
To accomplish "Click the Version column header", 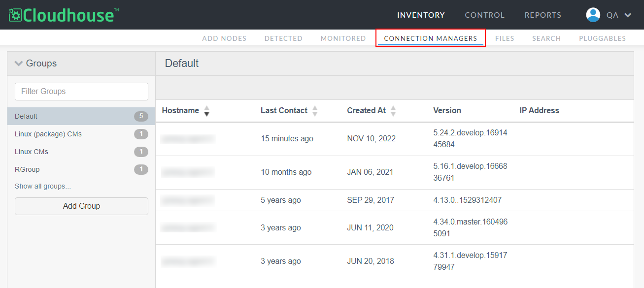I will point(447,111).
